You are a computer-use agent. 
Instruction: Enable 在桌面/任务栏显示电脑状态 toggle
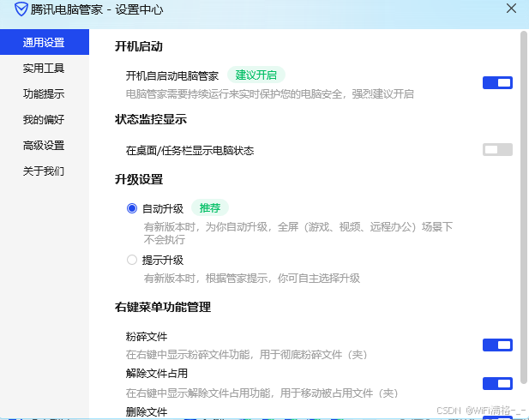[497, 149]
